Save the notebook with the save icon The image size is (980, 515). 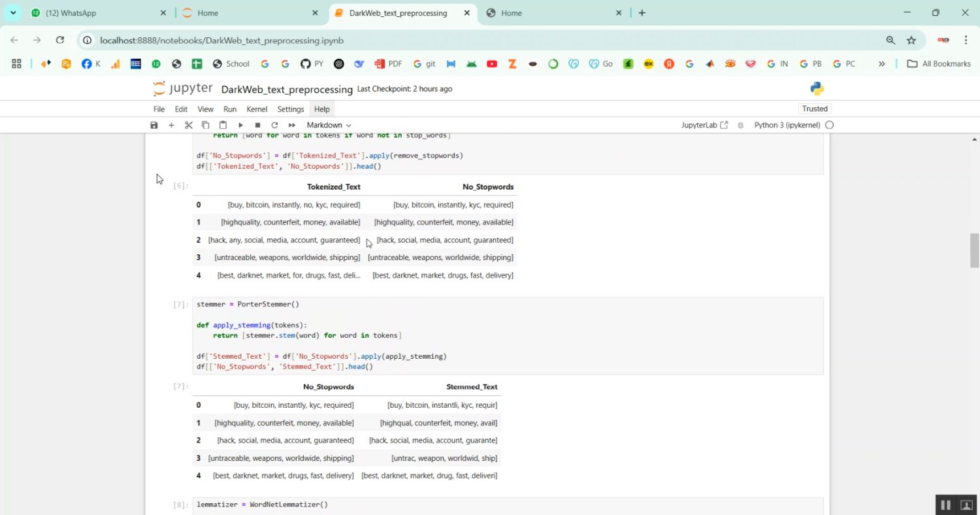click(x=154, y=125)
